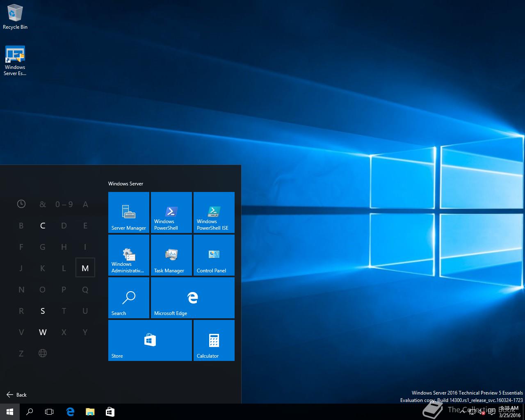The width and height of the screenshot is (525, 420).
Task: Open the taskbar clock showing 9:38 AM
Action: (509, 412)
